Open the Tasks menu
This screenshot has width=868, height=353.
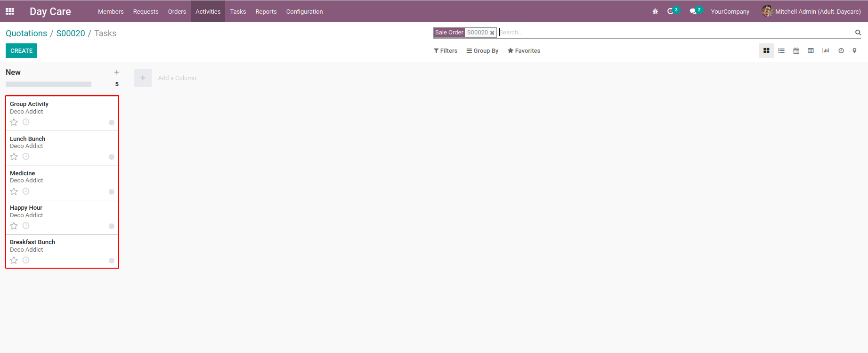coord(238,11)
